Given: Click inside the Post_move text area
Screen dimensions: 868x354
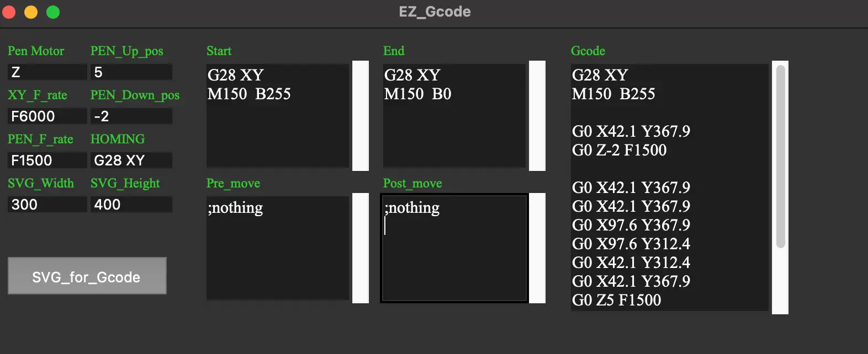Looking at the screenshot, I should point(454,248).
